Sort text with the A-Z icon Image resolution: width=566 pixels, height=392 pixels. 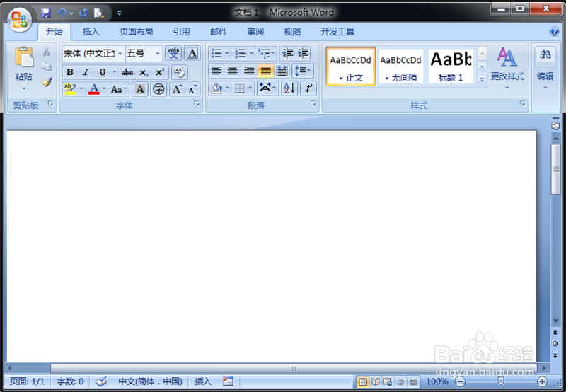pyautogui.click(x=289, y=88)
